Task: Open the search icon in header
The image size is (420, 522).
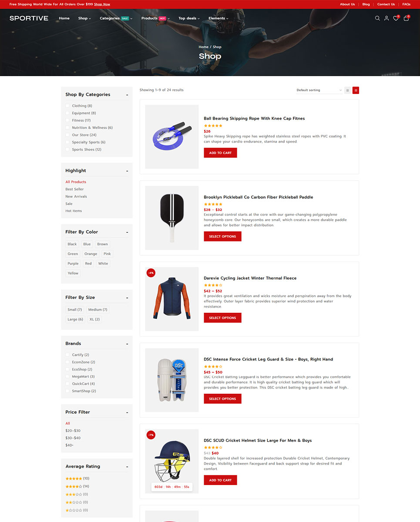Action: coord(377,18)
